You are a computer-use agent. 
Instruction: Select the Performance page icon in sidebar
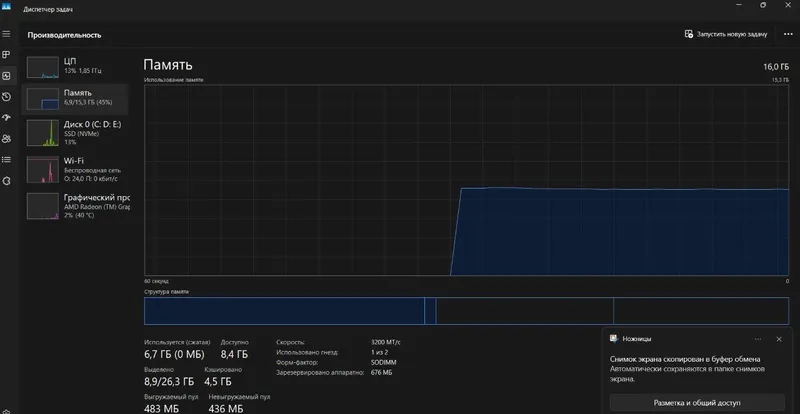click(x=6, y=76)
